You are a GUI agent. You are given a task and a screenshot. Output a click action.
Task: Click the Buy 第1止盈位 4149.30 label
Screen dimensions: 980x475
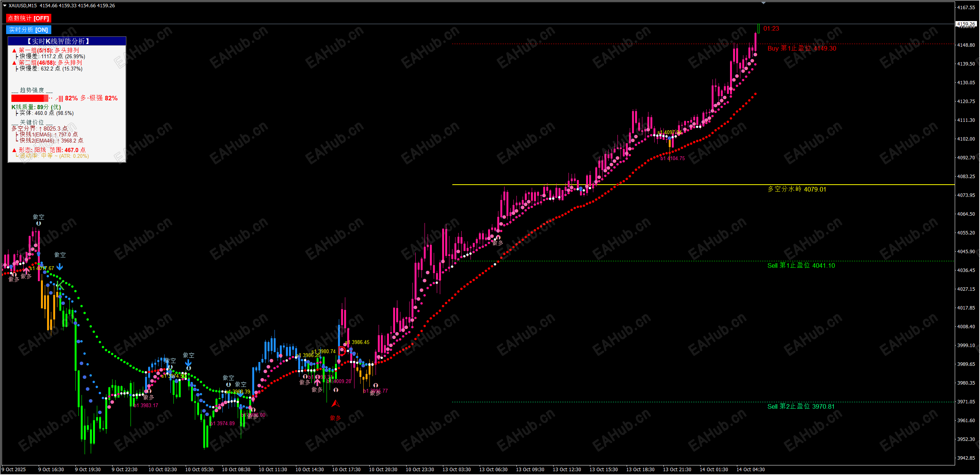(802, 48)
